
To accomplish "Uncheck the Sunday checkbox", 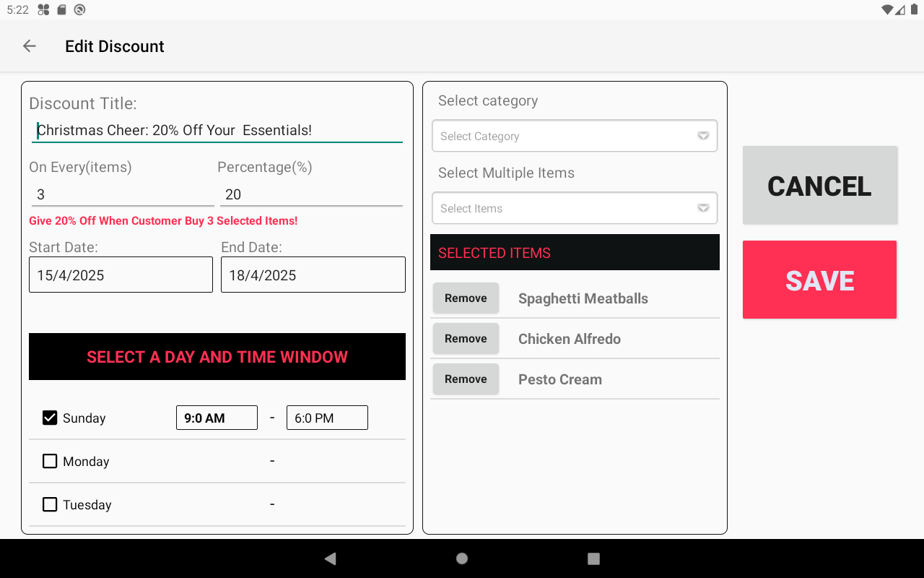I will point(50,418).
